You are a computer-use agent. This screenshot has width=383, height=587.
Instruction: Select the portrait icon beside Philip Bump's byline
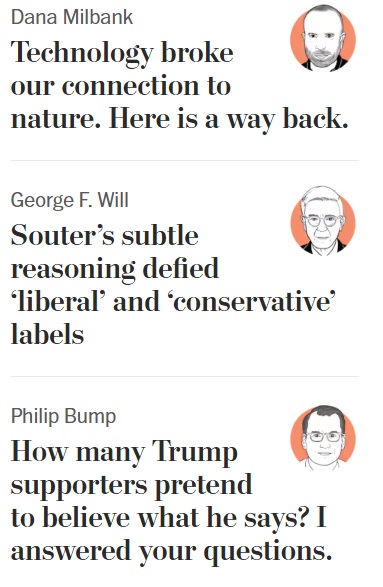tap(323, 437)
